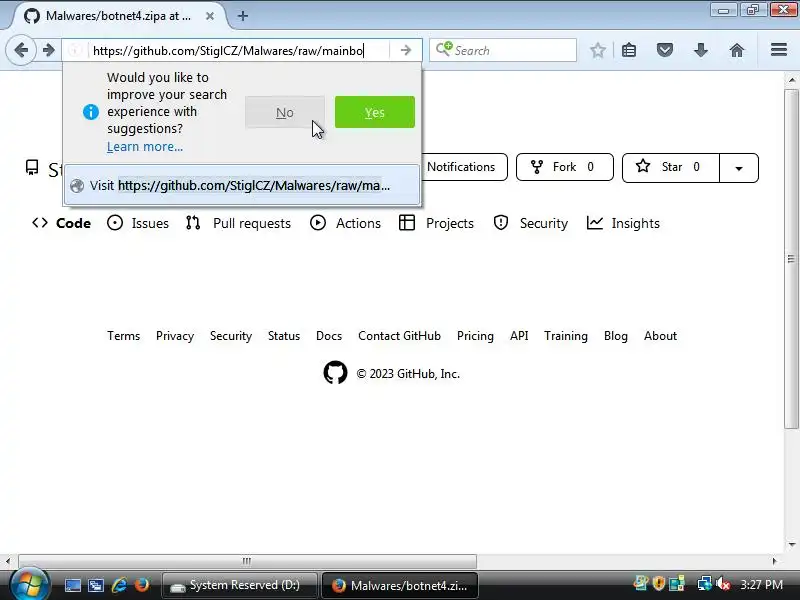The width and height of the screenshot is (800, 600).
Task: Click the network tray icon
Action: pos(705,584)
